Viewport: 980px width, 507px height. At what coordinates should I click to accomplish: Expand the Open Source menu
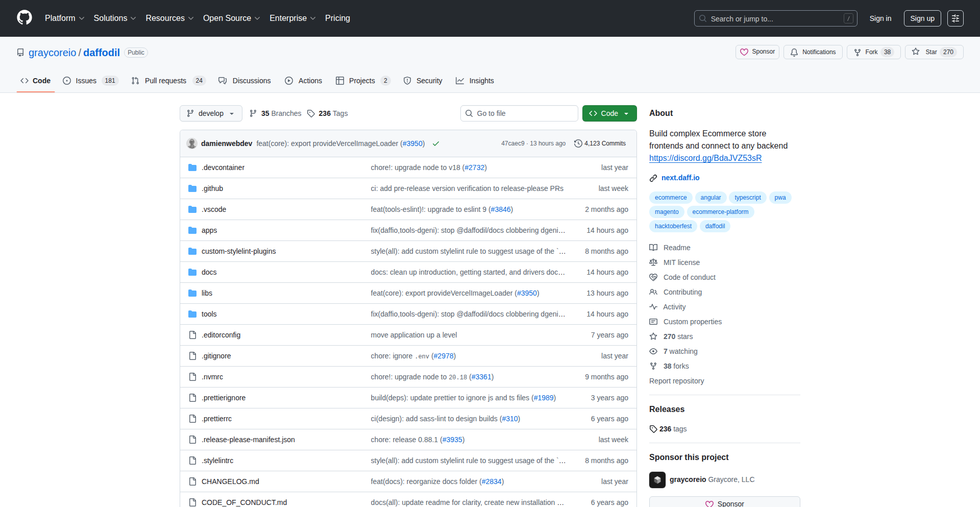231,18
